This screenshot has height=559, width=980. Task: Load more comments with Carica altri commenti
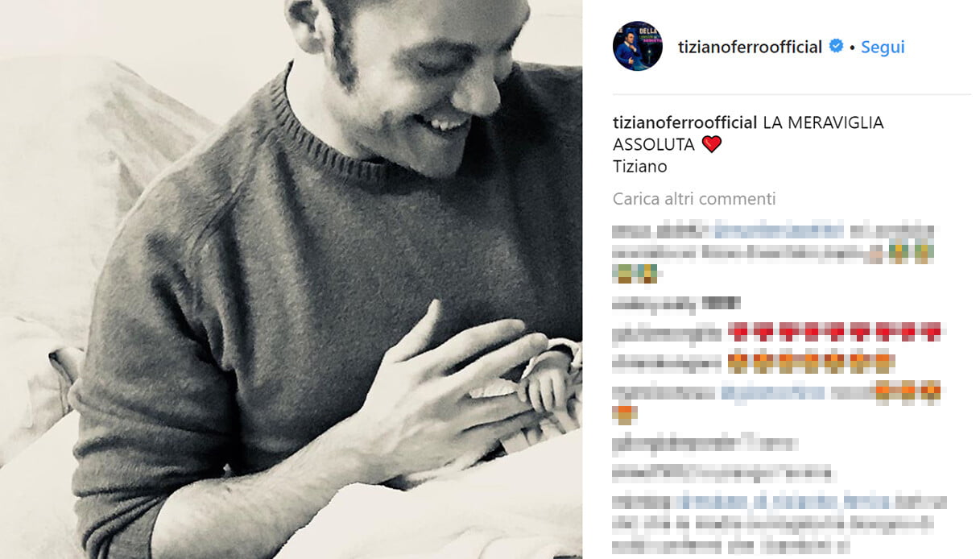pos(694,198)
